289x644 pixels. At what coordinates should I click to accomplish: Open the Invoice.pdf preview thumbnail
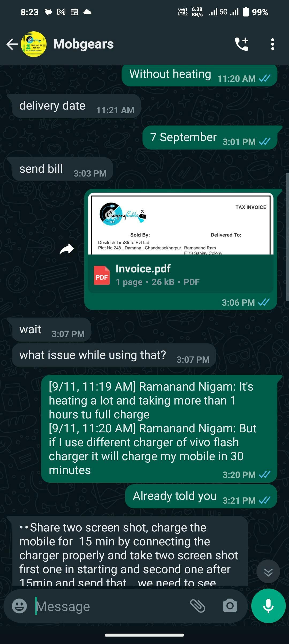pyautogui.click(x=181, y=224)
